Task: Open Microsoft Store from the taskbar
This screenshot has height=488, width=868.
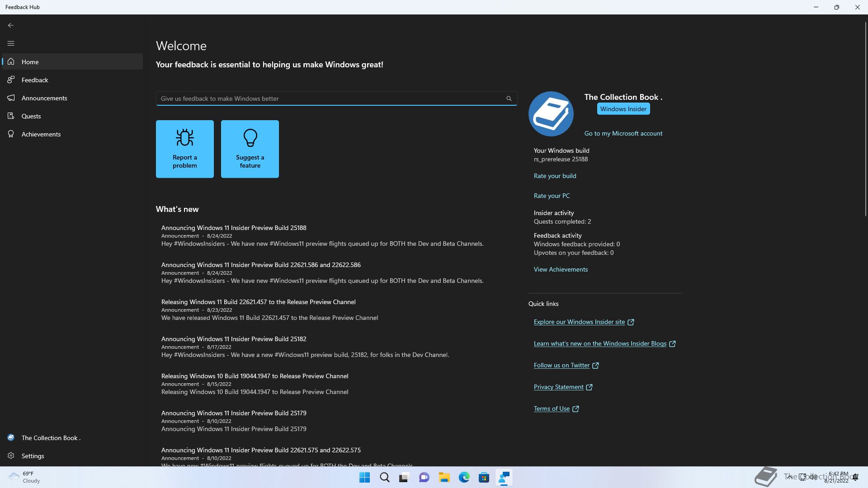Action: coord(484,477)
